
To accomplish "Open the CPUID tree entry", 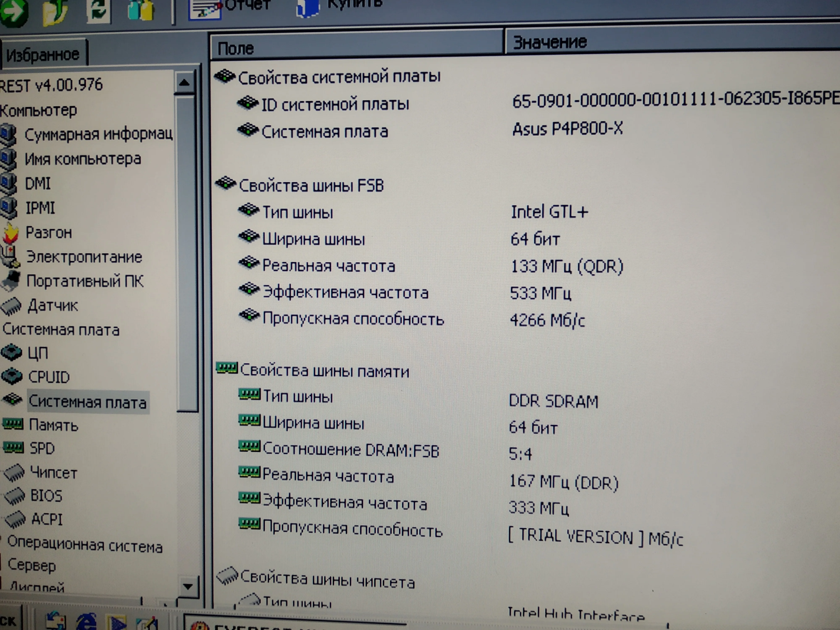I will pos(49,377).
